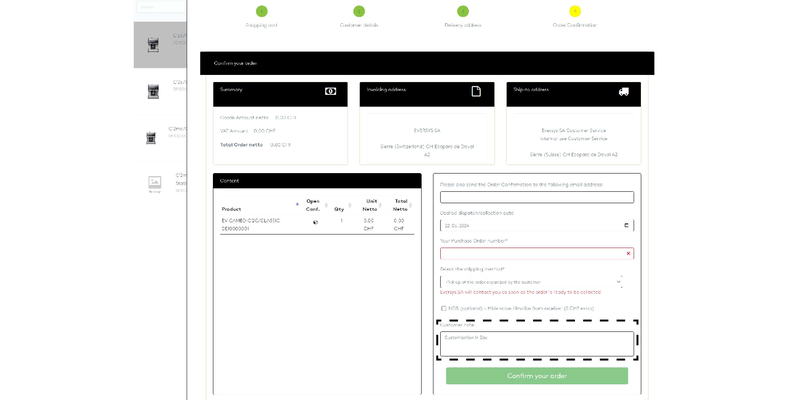Viewport: 800px width, 400px height.
Task: Go to Customer details step circle
Action: (x=356, y=11)
